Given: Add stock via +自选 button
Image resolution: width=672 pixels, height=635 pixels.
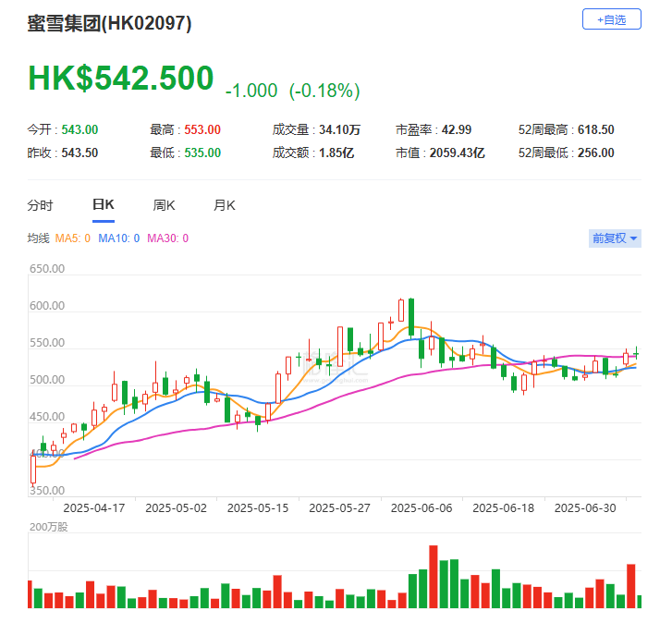Looking at the screenshot, I should pyautogui.click(x=611, y=19).
